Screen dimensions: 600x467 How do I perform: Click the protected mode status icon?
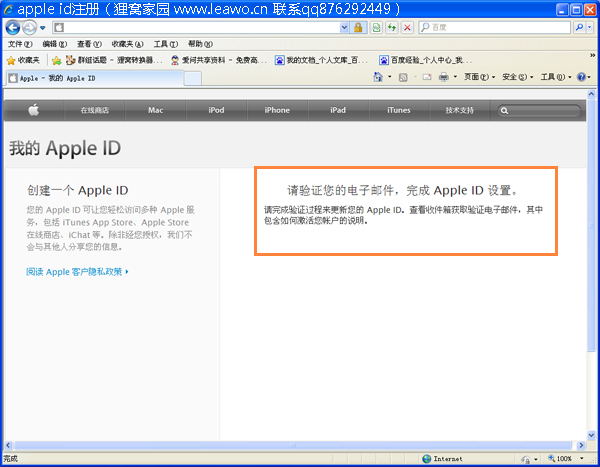[x=526, y=459]
